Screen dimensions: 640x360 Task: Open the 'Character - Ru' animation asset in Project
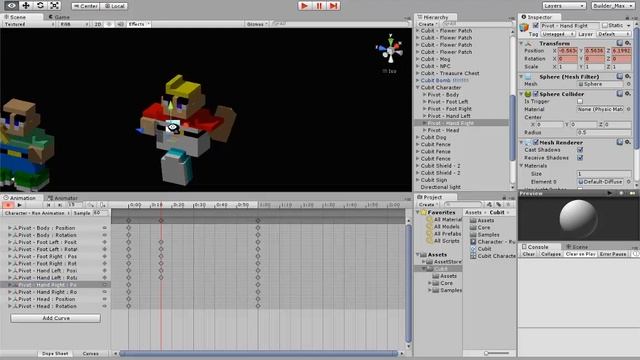tap(492, 242)
